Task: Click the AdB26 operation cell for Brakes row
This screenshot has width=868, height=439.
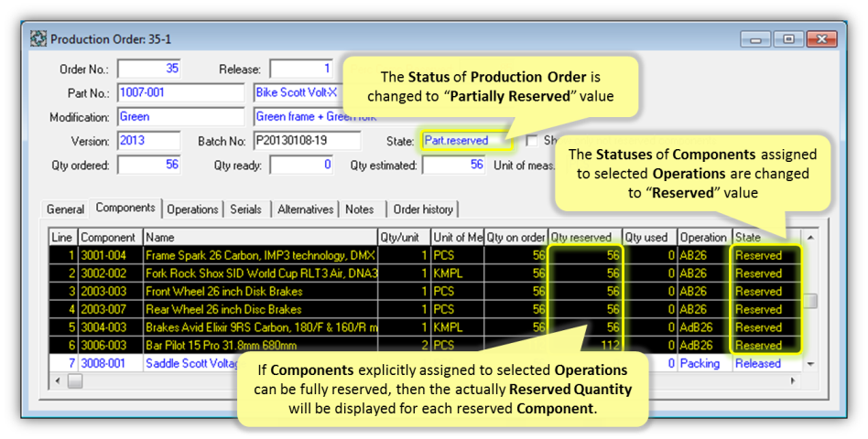Action: pyautogui.click(x=705, y=327)
